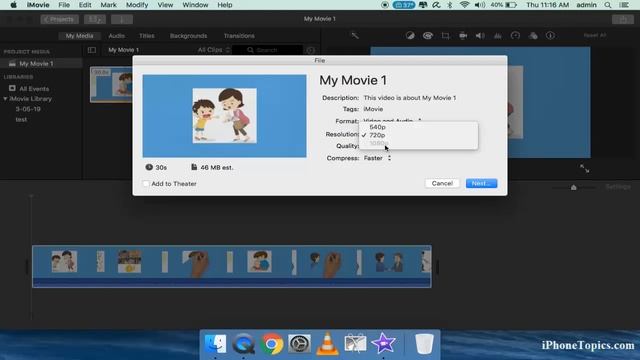
Task: Click the media browser search field
Action: 267,50
